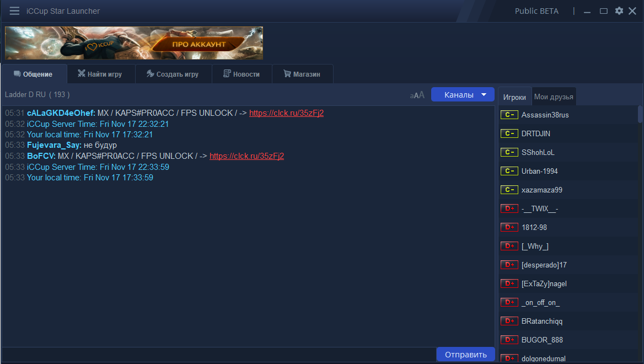Click the C- rank badge beside Assassin38rus
Viewport: 644px width, 364px height.
click(x=509, y=115)
